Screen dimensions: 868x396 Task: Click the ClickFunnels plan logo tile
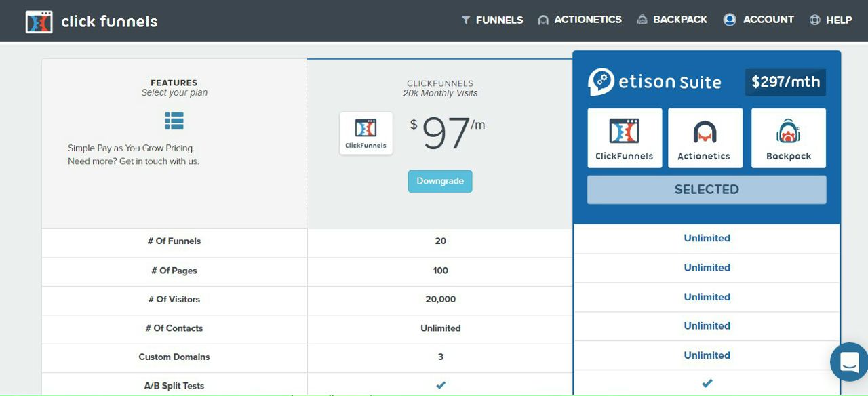pyautogui.click(x=366, y=133)
